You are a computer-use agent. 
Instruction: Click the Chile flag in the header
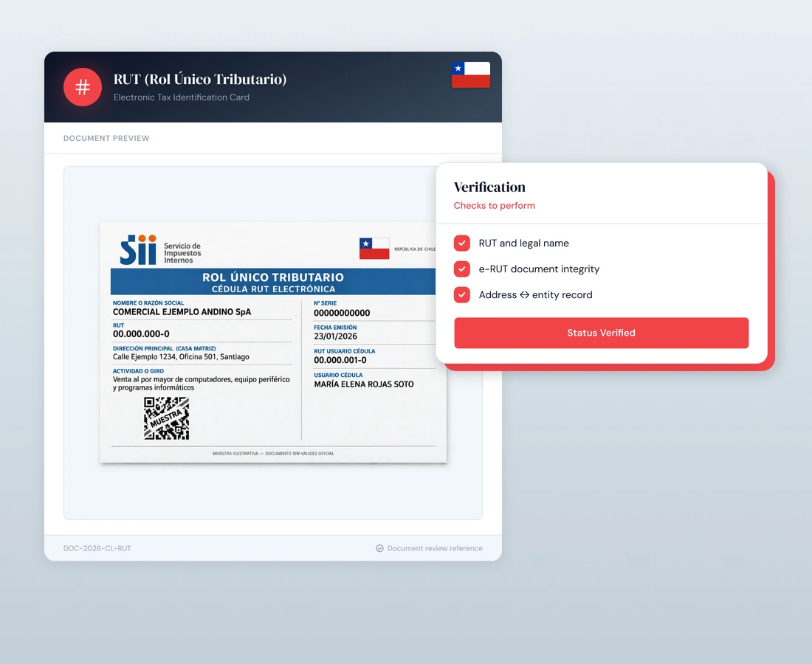click(x=471, y=75)
